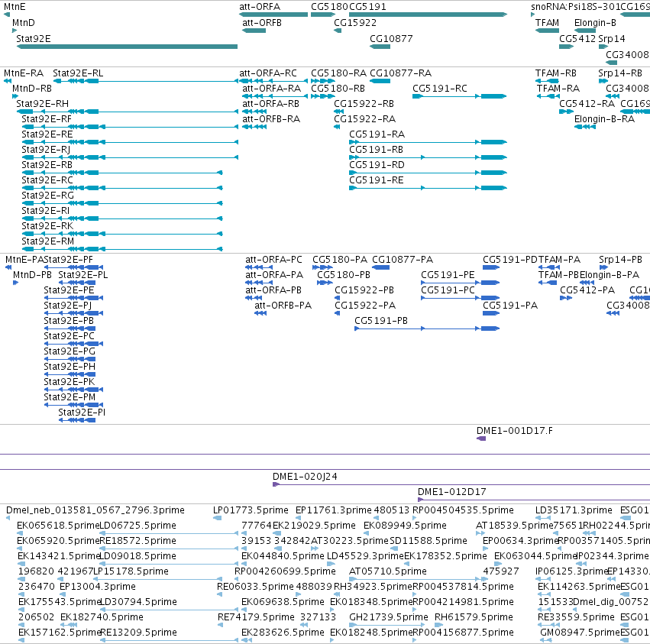Click the Stat92E-RF transcript label
This screenshot has height=644, width=650.
tap(47, 119)
